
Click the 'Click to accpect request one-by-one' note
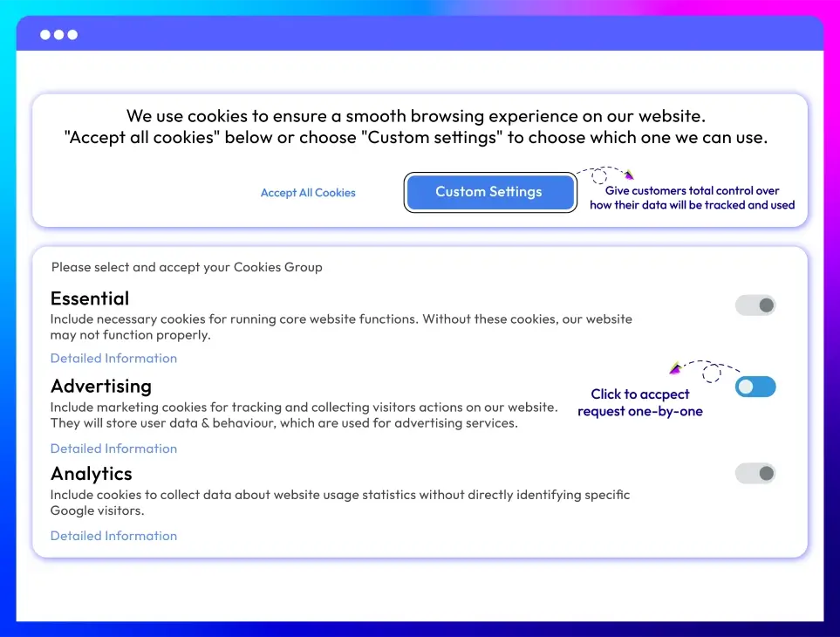click(x=640, y=402)
